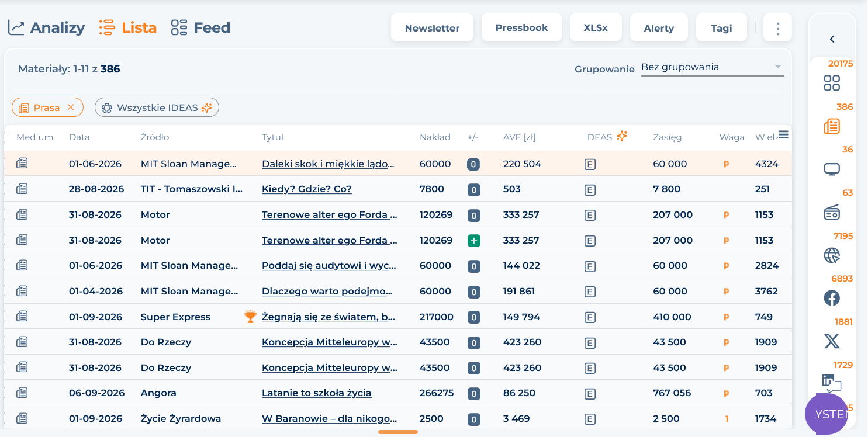Switch to the Lista view

tap(127, 27)
